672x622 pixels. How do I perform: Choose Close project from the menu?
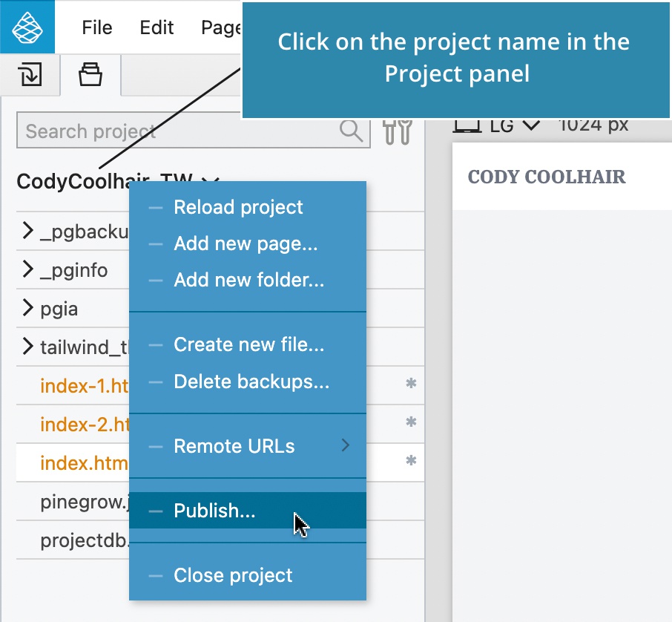point(248,575)
